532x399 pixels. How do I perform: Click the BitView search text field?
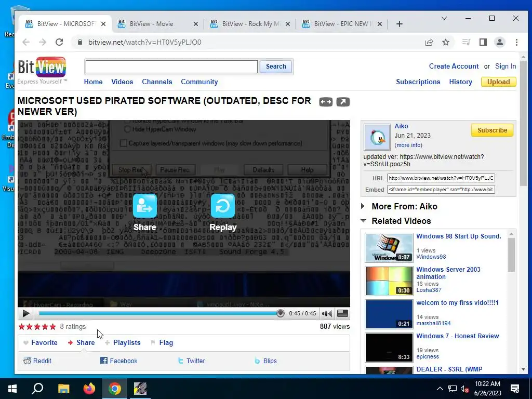pyautogui.click(x=171, y=66)
